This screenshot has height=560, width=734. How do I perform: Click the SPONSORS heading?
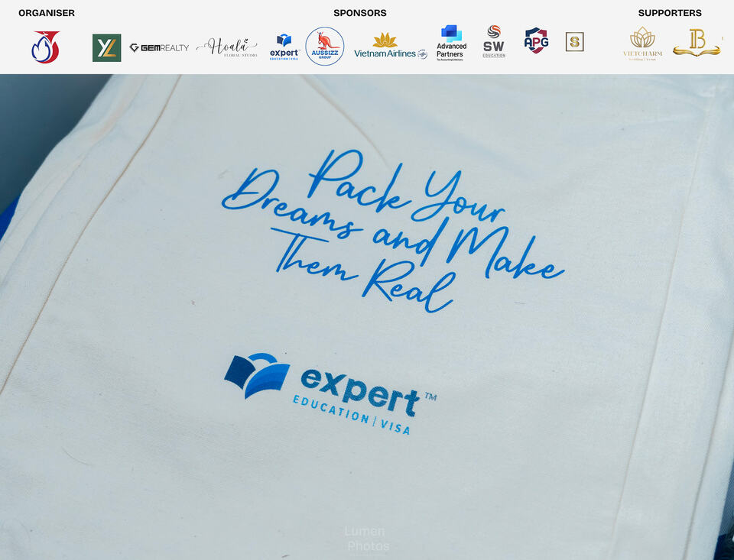pyautogui.click(x=360, y=13)
